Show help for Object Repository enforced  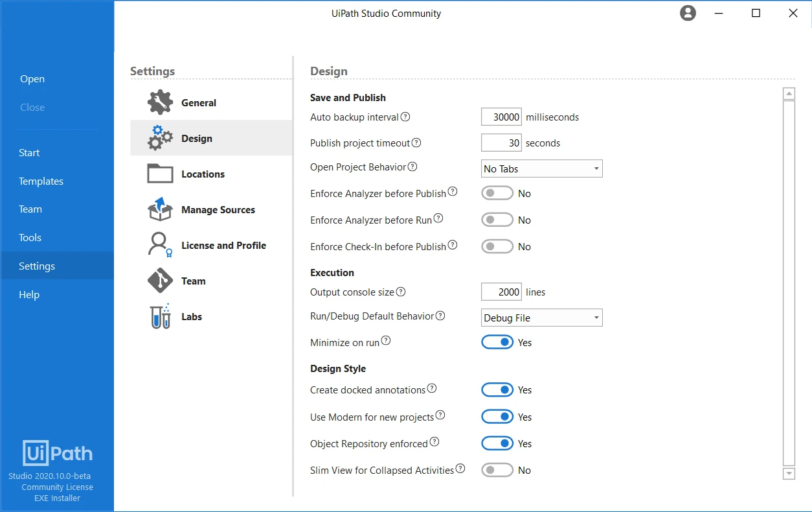pos(434,442)
